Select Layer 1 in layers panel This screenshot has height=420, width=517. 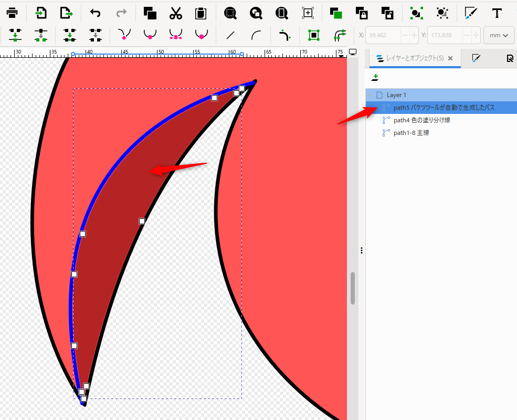(x=441, y=95)
